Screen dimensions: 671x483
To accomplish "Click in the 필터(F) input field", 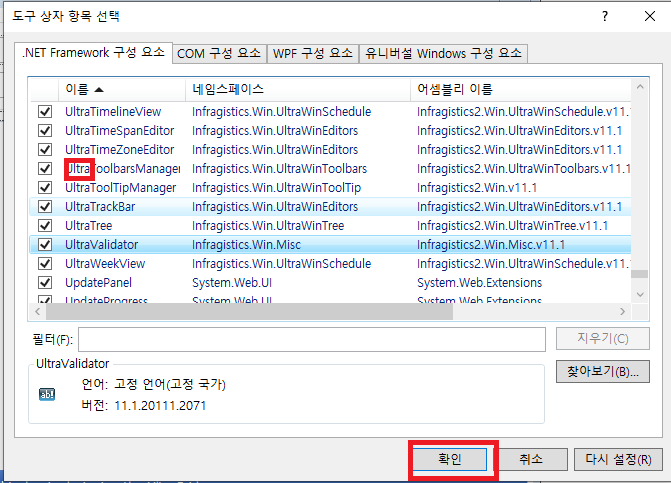I will [312, 340].
